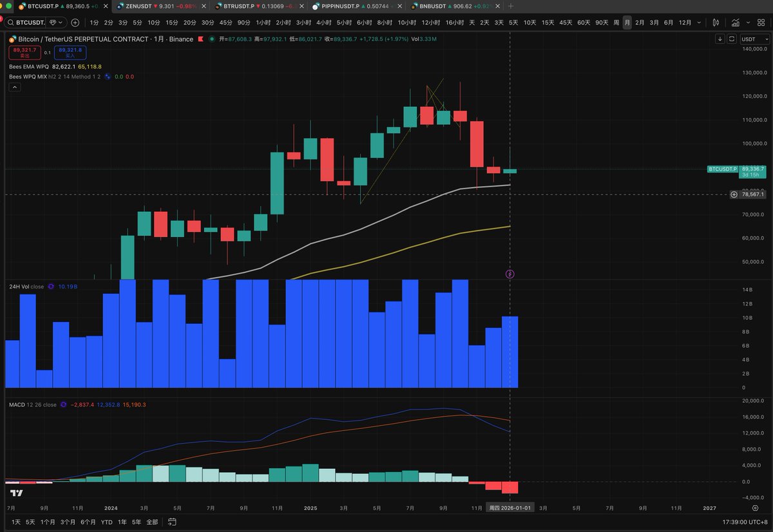Open the layout templates grid icon
Viewport: 773px width, 532px height.
[761, 23]
